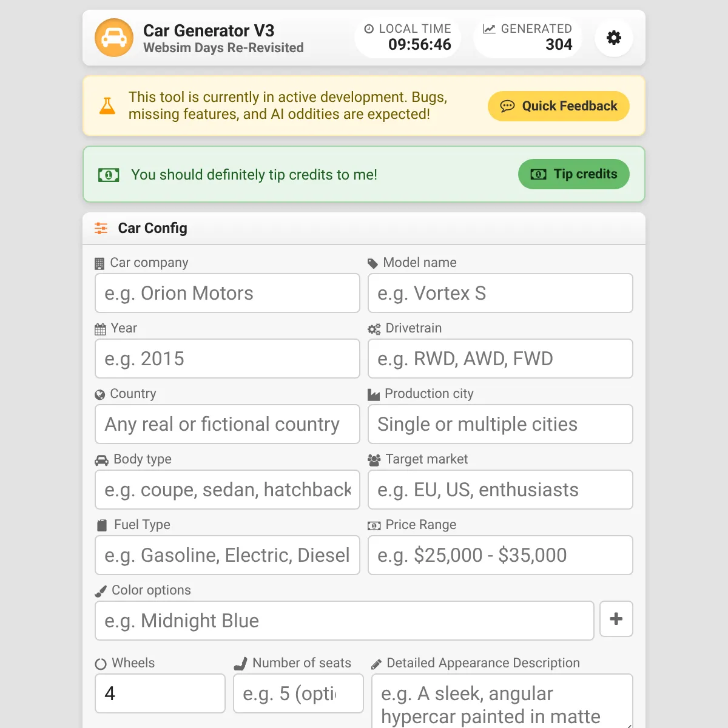The image size is (728, 728).
Task: Click the Body type text box
Action: coord(227,490)
